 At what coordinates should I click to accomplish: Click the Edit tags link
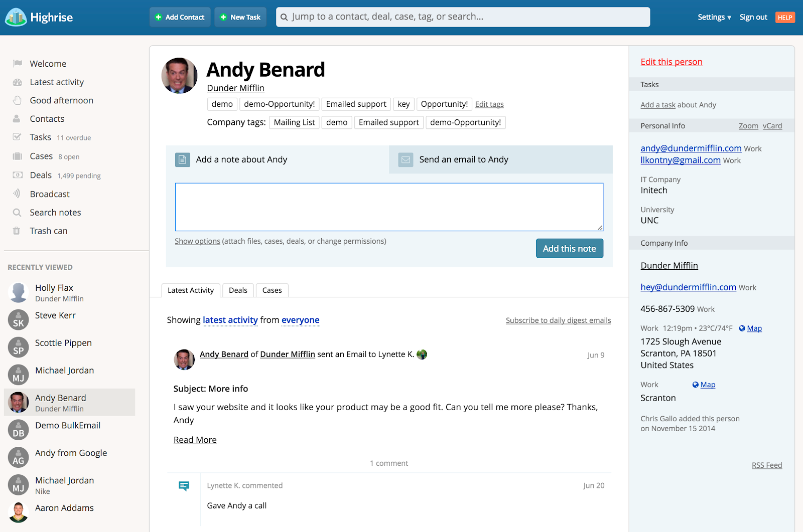point(489,104)
